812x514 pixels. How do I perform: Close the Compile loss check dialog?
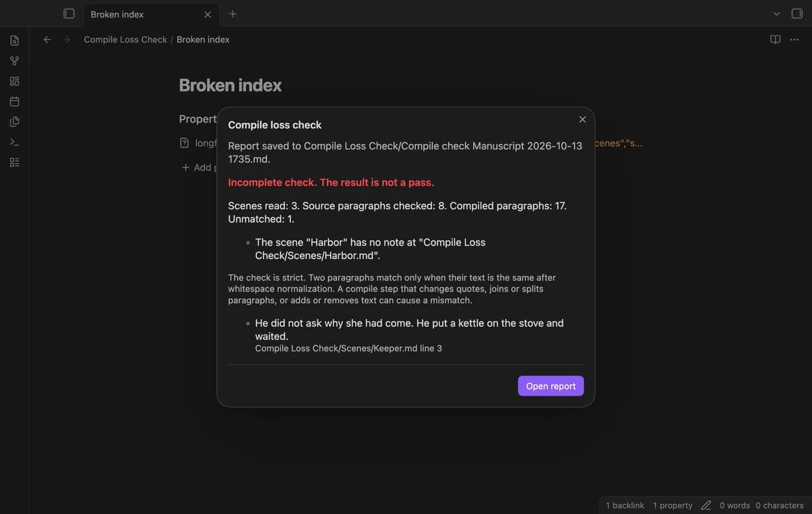pyautogui.click(x=583, y=119)
